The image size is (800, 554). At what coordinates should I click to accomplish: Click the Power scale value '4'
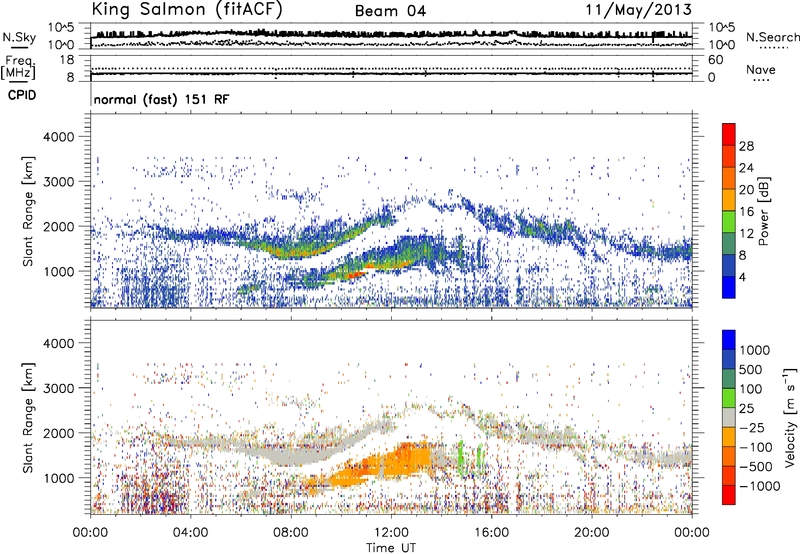click(x=742, y=277)
